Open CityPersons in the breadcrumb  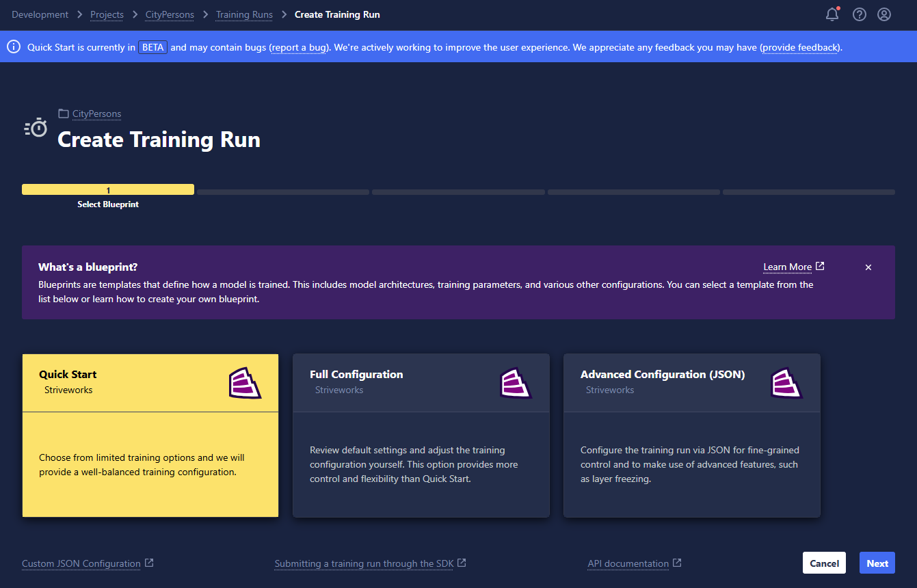pyautogui.click(x=170, y=14)
